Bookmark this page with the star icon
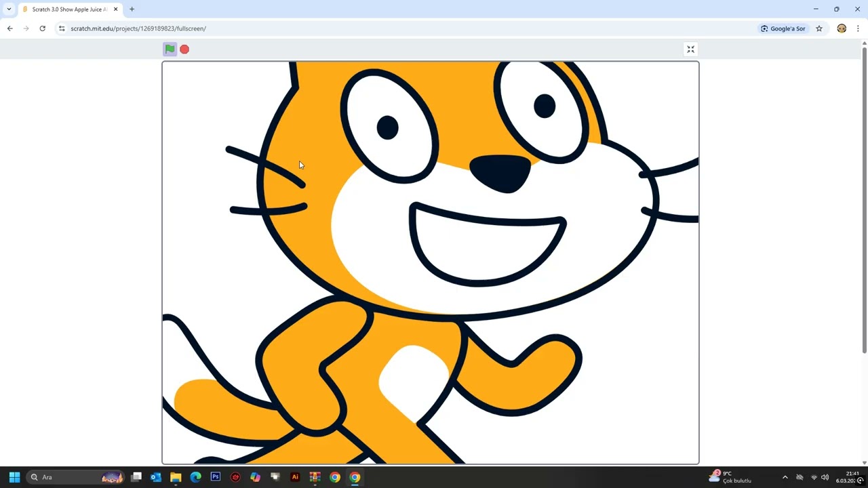Screen dimensions: 868x488 pyautogui.click(x=819, y=28)
